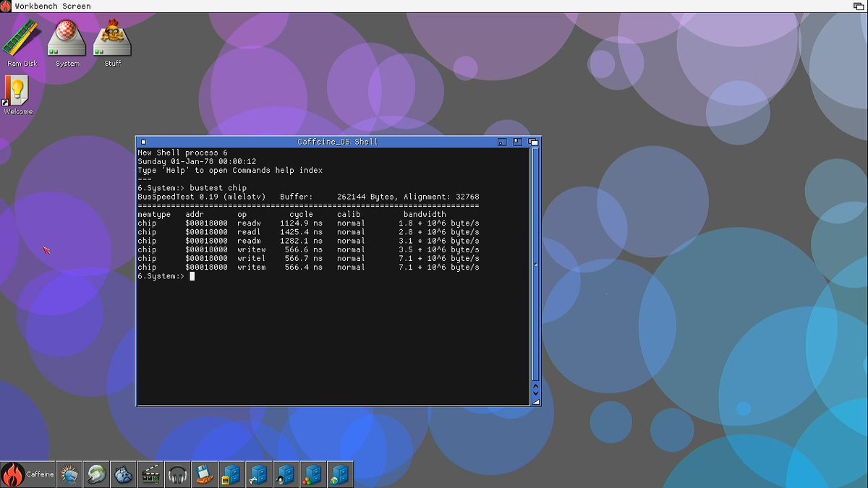The width and height of the screenshot is (868, 488).
Task: Launch the floppy disk dock icon
Action: (205, 474)
